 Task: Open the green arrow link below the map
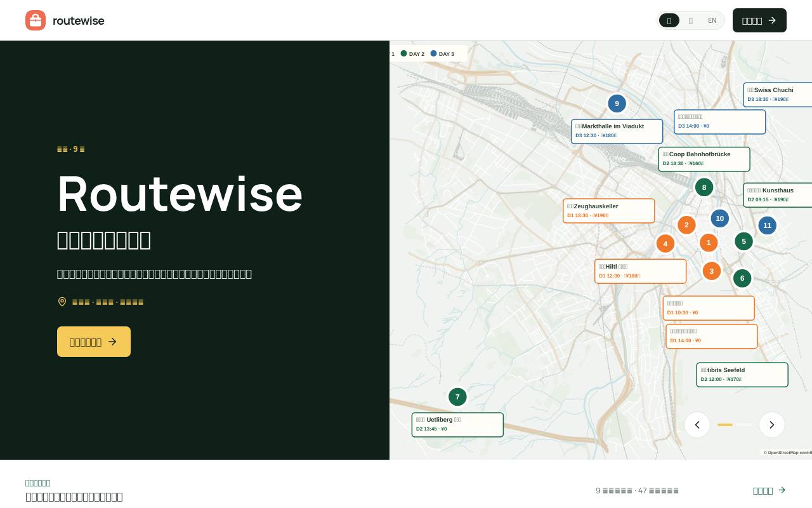[x=769, y=490]
